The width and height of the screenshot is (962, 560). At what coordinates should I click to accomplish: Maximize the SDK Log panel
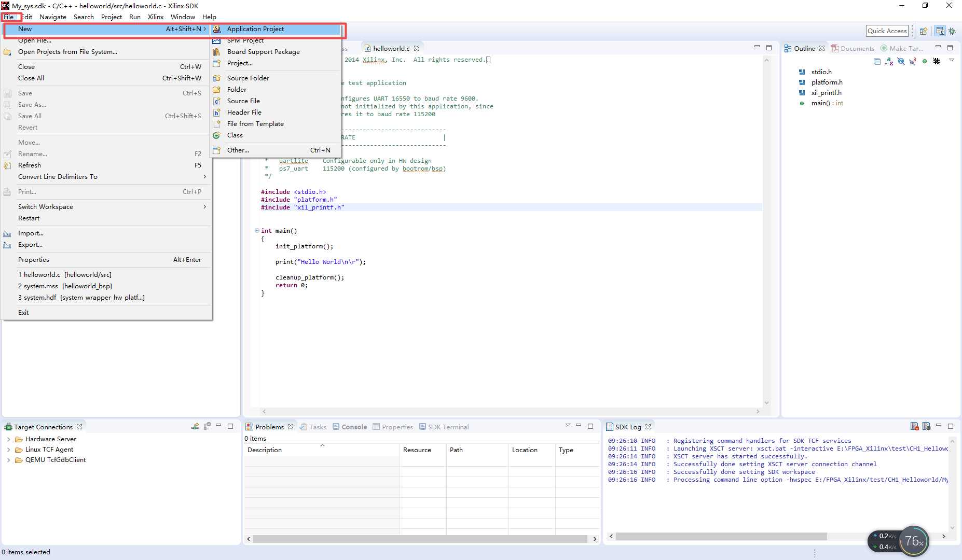pos(951,426)
